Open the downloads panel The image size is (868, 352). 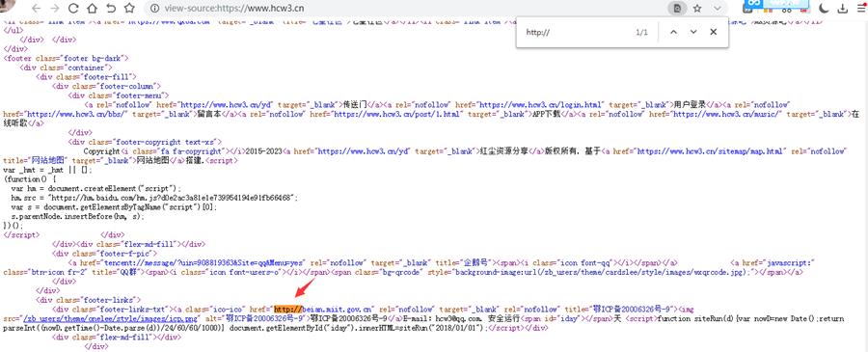pyautogui.click(x=843, y=9)
